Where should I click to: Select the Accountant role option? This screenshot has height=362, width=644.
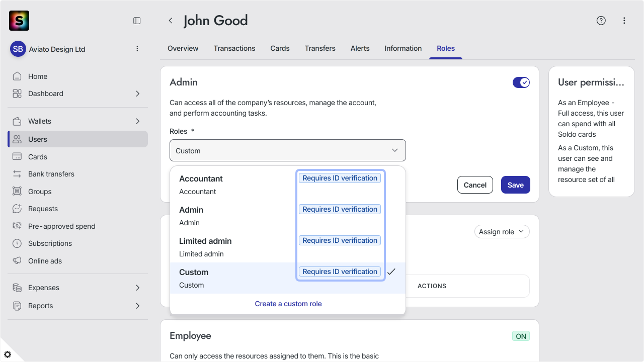pyautogui.click(x=288, y=185)
